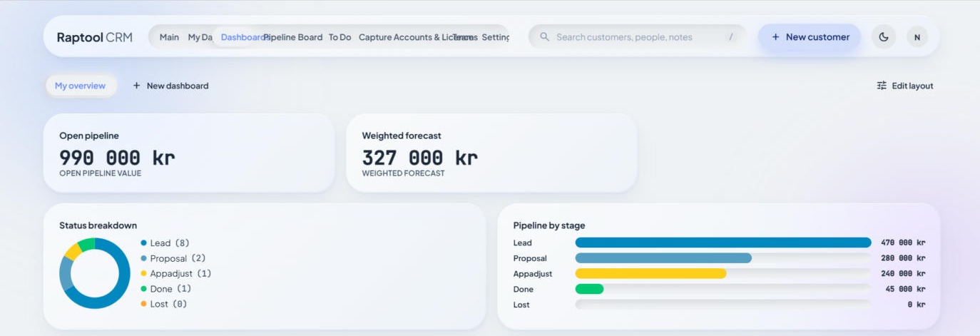This screenshot has height=336, width=980.
Task: Click the Done (1) legend label
Action: point(171,289)
